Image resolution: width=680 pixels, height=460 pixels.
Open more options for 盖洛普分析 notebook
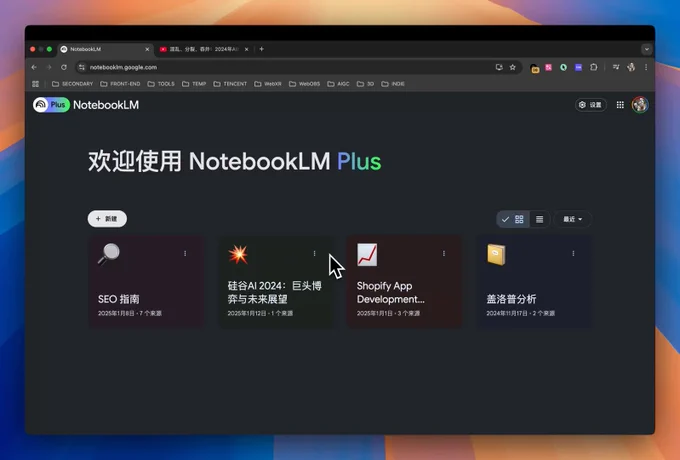click(573, 254)
